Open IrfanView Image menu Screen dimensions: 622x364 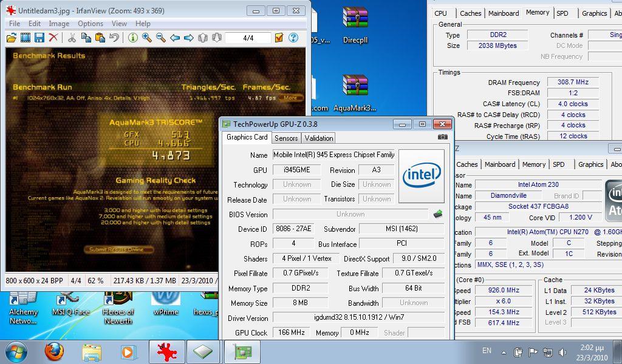coord(59,24)
